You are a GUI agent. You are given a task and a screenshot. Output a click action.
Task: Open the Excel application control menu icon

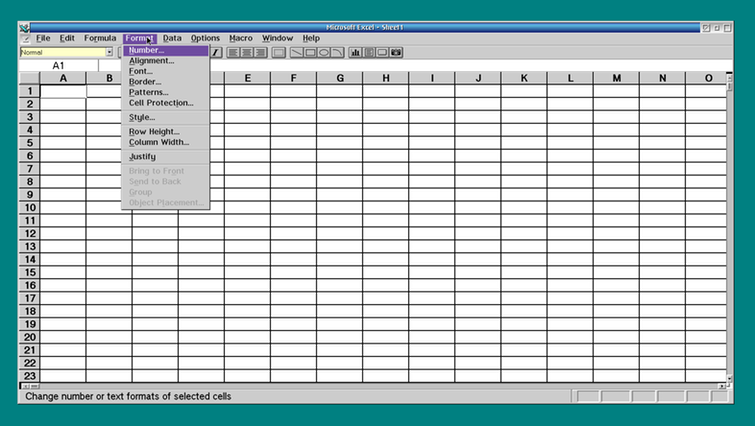pyautogui.click(x=25, y=28)
